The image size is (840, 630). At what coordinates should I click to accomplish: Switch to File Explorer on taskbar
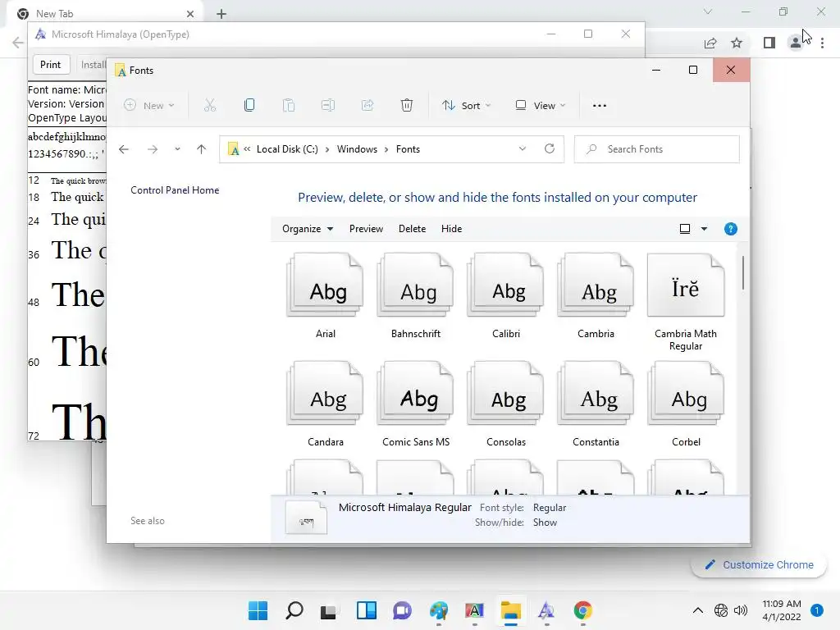(511, 610)
